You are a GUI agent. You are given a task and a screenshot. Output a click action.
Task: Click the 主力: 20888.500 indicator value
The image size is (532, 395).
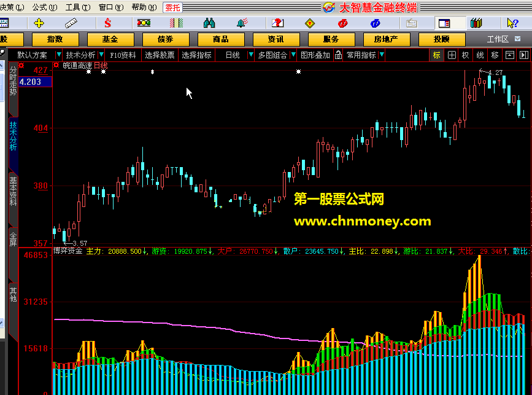pyautogui.click(x=117, y=251)
